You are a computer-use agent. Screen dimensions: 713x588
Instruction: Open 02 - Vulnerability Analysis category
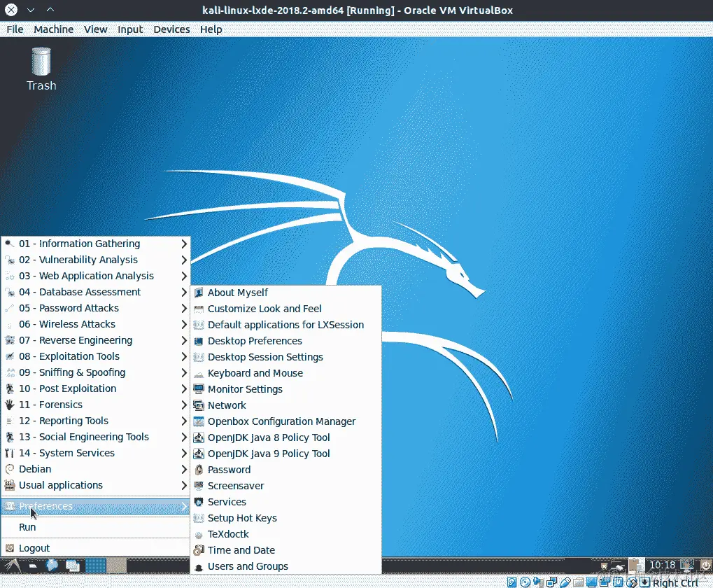pyautogui.click(x=95, y=260)
